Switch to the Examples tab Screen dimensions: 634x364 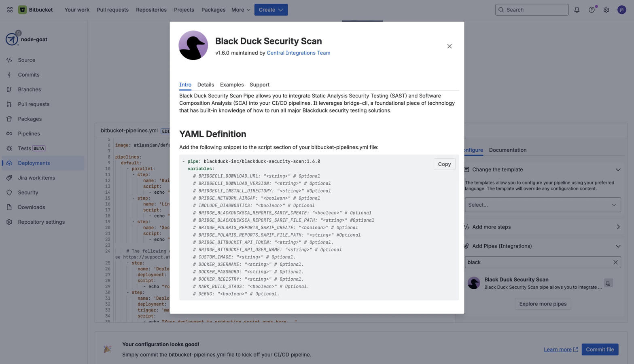pos(232,85)
